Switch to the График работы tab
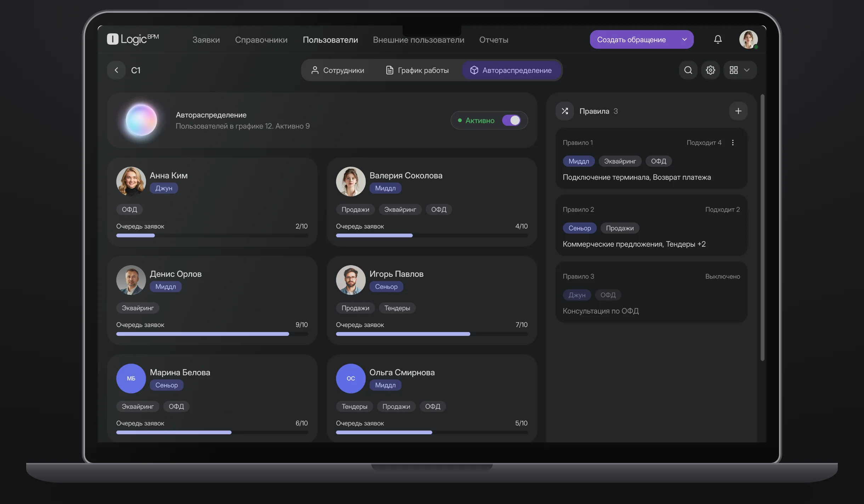Image resolution: width=864 pixels, height=504 pixels. click(417, 70)
